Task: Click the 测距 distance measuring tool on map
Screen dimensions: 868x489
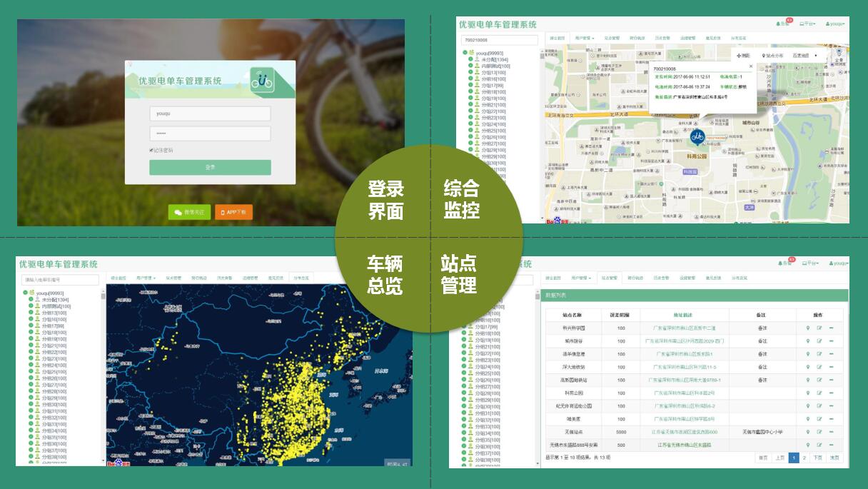Action: pyautogui.click(x=743, y=55)
